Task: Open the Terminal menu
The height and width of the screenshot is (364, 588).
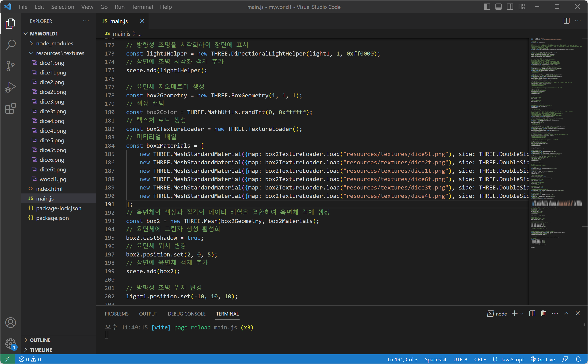Action: point(142,7)
